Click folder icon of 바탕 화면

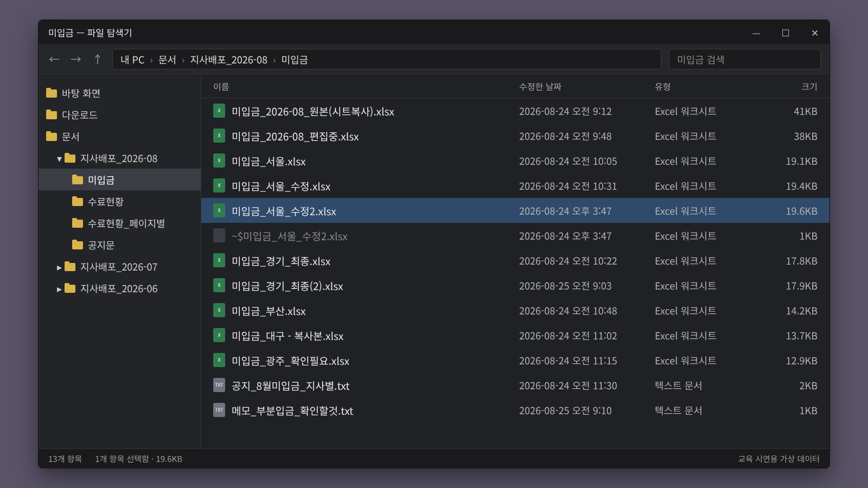[x=52, y=93]
